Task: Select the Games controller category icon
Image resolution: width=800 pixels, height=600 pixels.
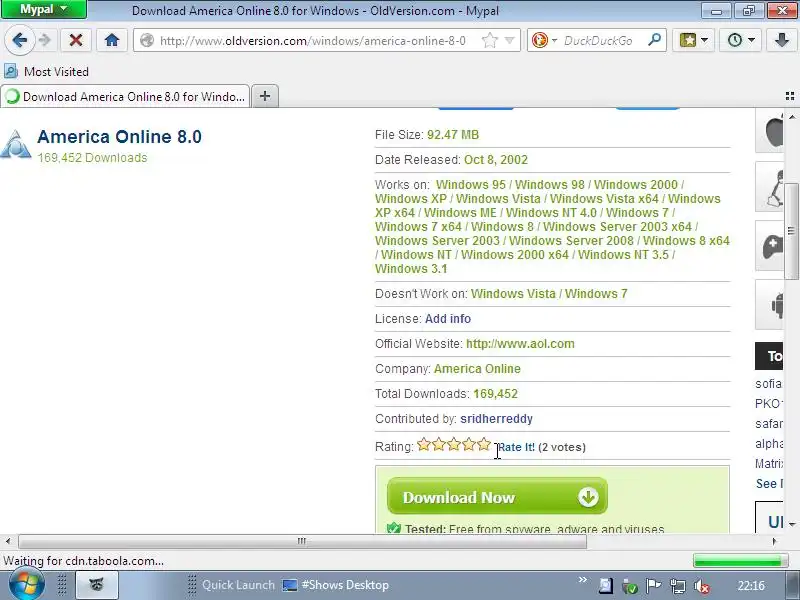Action: tap(770, 246)
